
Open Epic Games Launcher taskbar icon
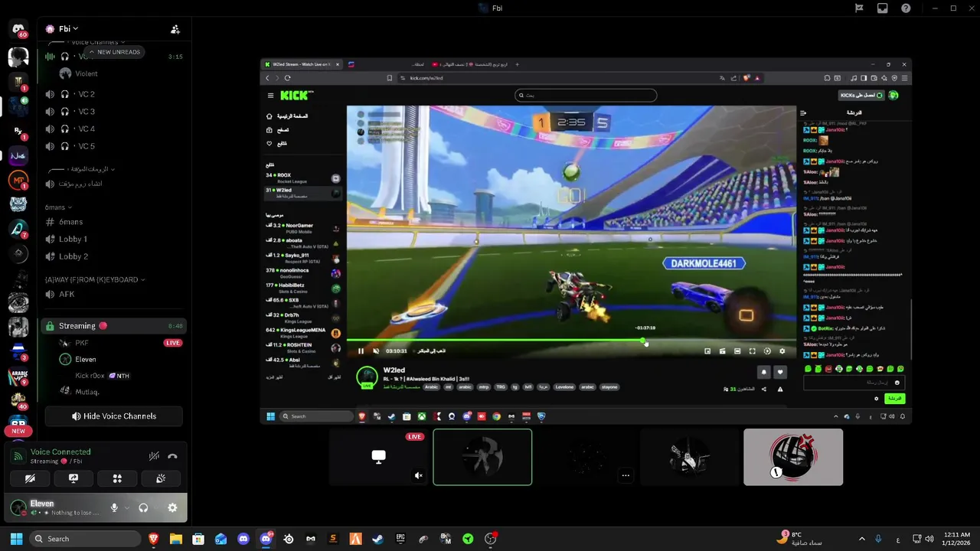tap(400, 539)
